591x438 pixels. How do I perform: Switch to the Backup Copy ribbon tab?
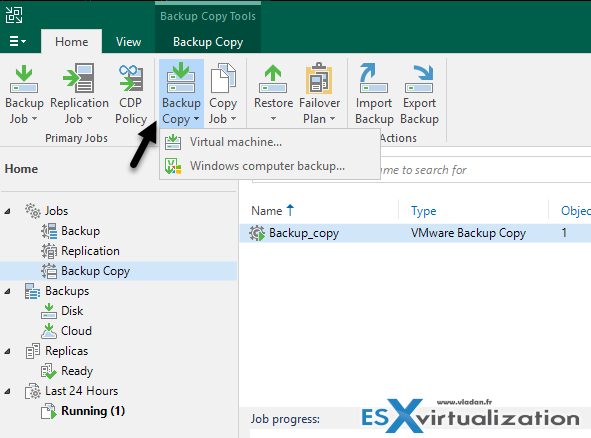coord(208,41)
